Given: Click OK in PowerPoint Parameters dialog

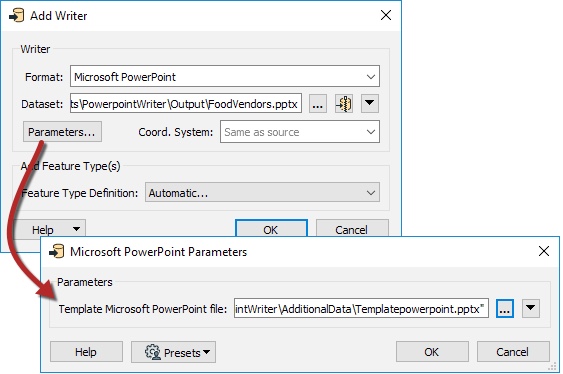Looking at the screenshot, I should click(432, 352).
